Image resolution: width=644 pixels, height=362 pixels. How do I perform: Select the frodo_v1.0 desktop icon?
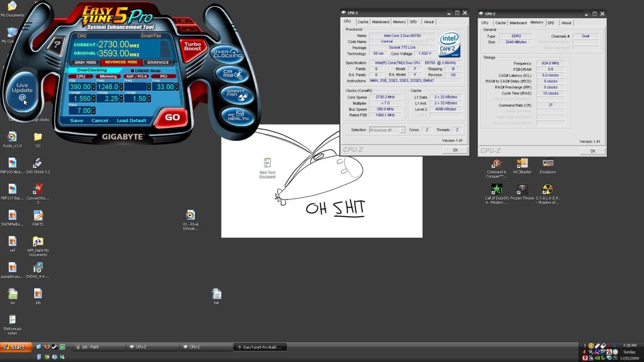point(12,140)
